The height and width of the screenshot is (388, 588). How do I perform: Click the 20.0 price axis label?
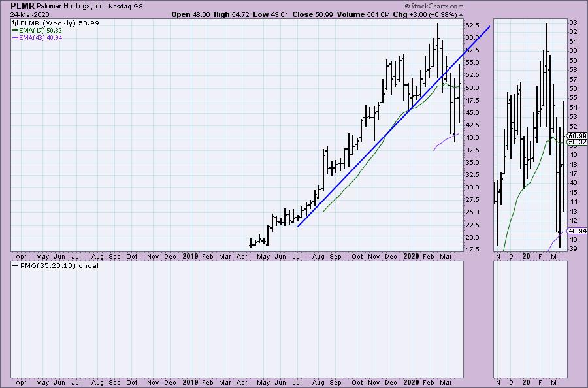pyautogui.click(x=472, y=237)
